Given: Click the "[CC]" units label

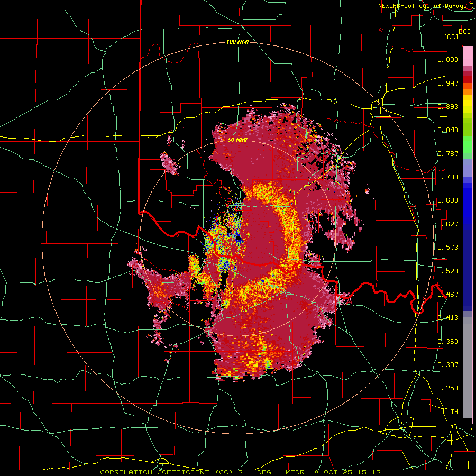Looking at the screenshot, I should [452, 36].
